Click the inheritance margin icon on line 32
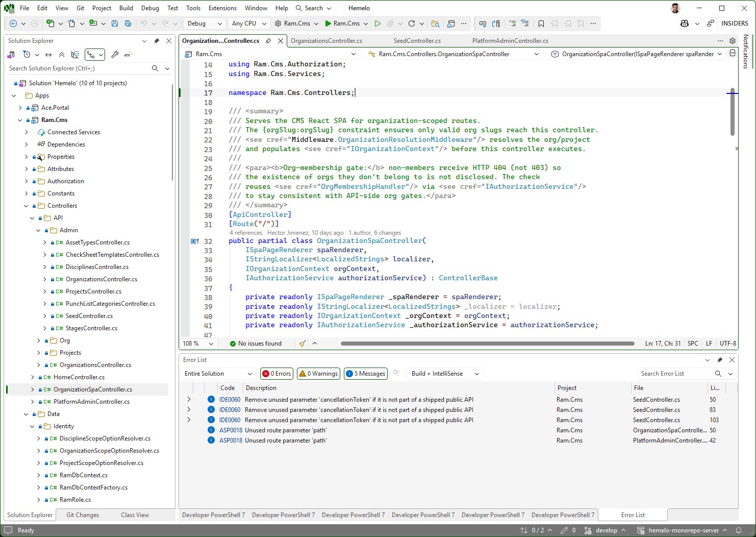 (x=194, y=241)
